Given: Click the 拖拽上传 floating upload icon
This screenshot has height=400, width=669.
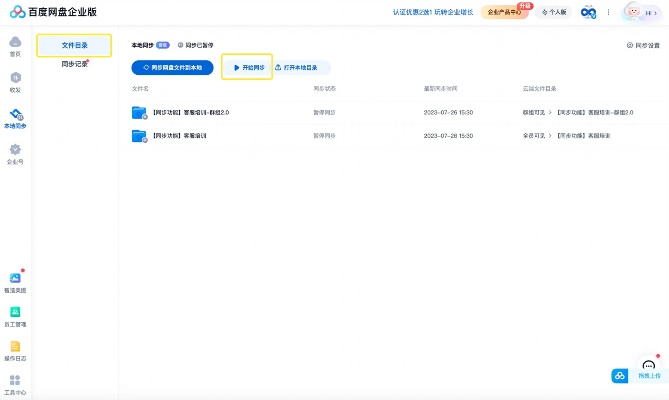Looking at the screenshot, I should pyautogui.click(x=620, y=376).
